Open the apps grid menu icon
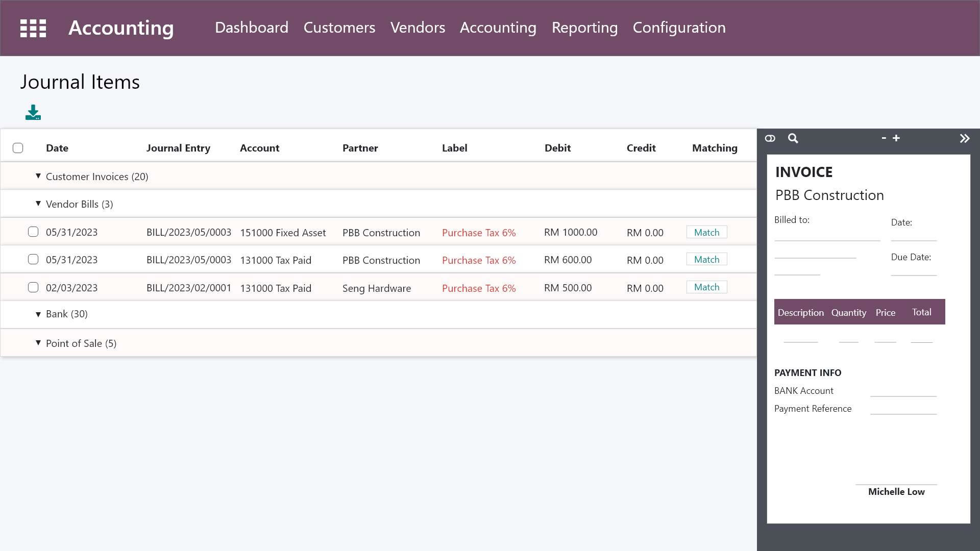Image resolution: width=980 pixels, height=551 pixels. click(33, 28)
